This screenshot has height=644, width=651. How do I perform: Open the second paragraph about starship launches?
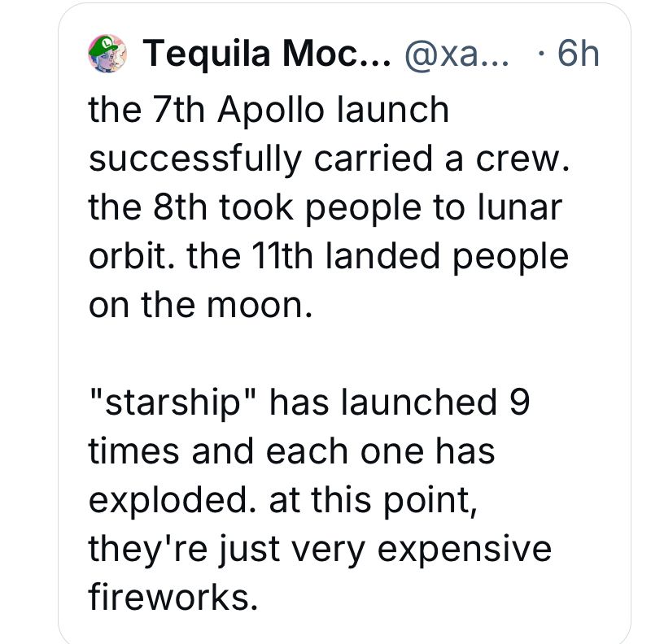pyautogui.click(x=320, y=499)
